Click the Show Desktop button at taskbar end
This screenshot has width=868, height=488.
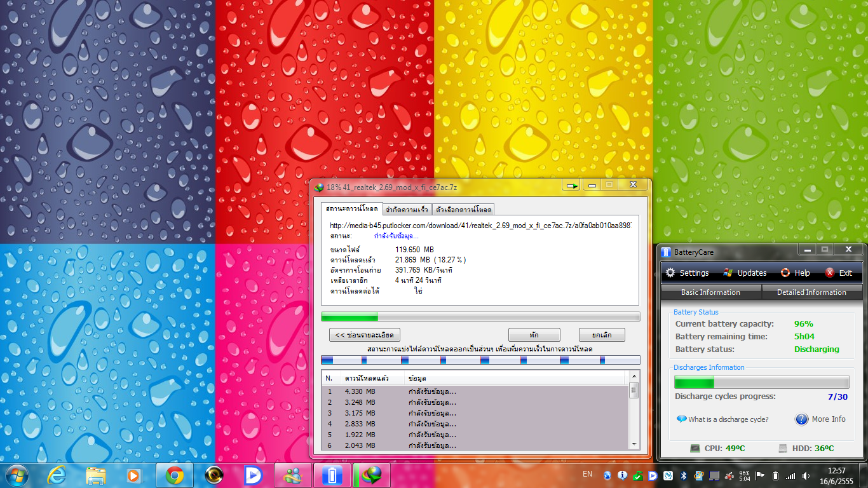pyautogui.click(x=864, y=475)
